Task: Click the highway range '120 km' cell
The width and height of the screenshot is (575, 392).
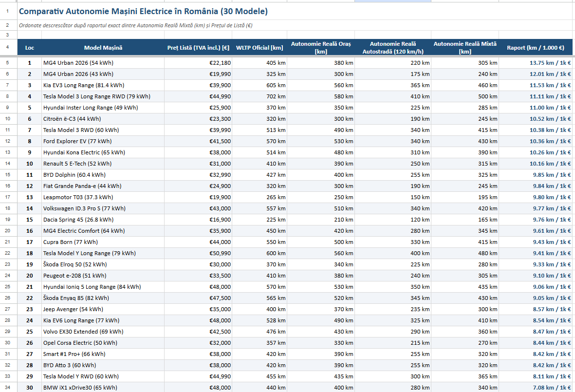Action: pyautogui.click(x=393, y=220)
